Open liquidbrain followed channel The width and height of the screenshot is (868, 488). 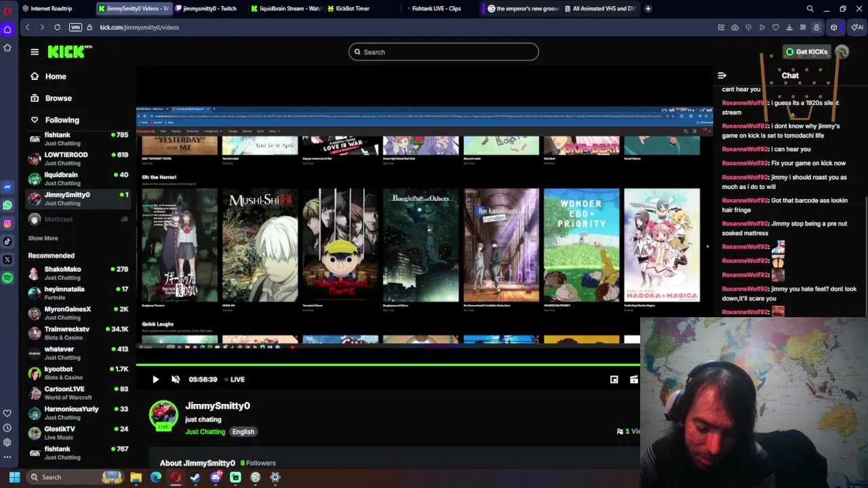(x=78, y=179)
